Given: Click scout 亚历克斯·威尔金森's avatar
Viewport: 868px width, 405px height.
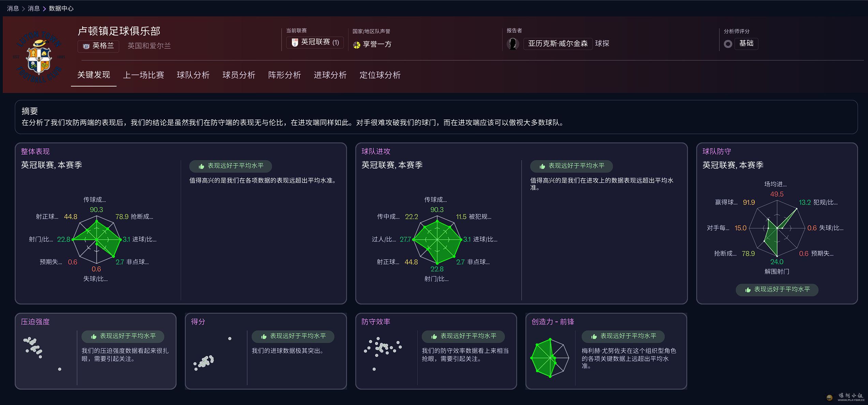Looking at the screenshot, I should click(512, 44).
